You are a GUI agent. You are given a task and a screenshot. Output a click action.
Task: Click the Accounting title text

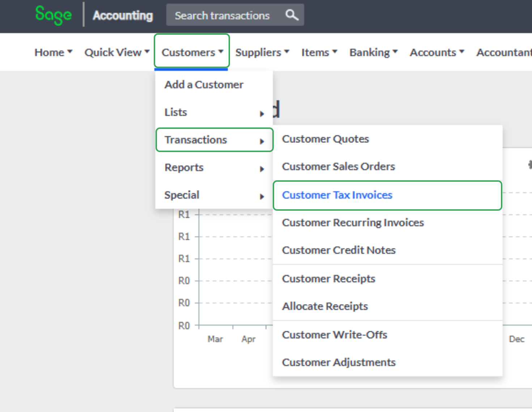[x=123, y=15]
